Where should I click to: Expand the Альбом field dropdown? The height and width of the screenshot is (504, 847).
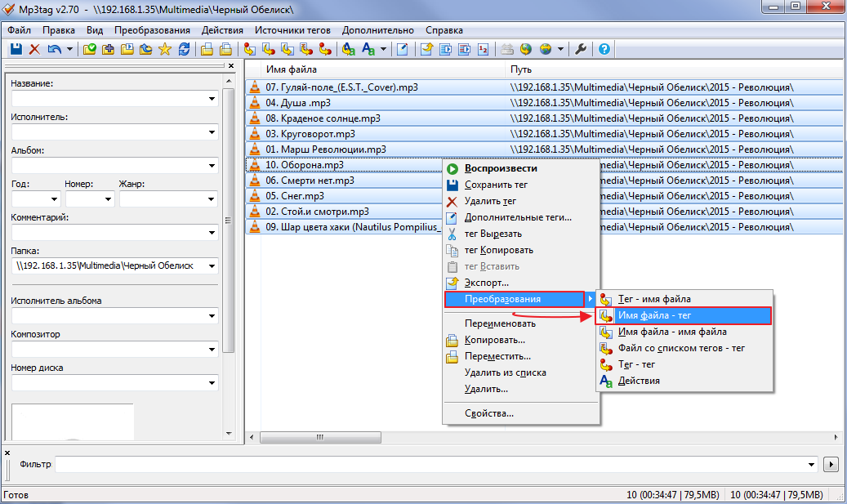[x=212, y=166]
